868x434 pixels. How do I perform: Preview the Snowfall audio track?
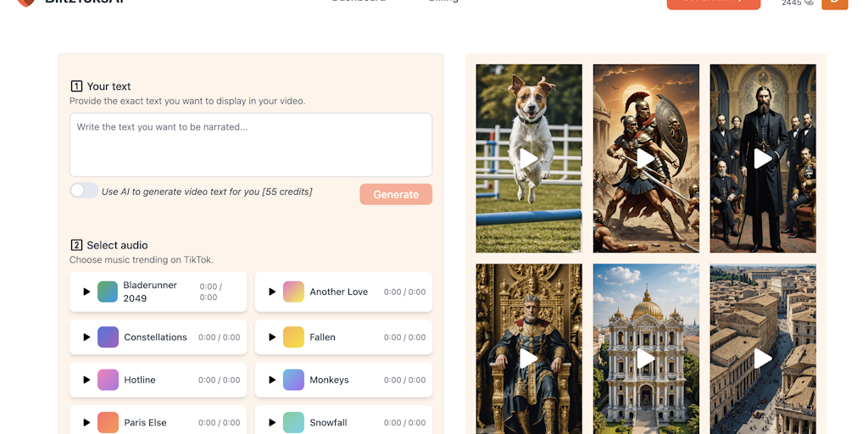(272, 422)
